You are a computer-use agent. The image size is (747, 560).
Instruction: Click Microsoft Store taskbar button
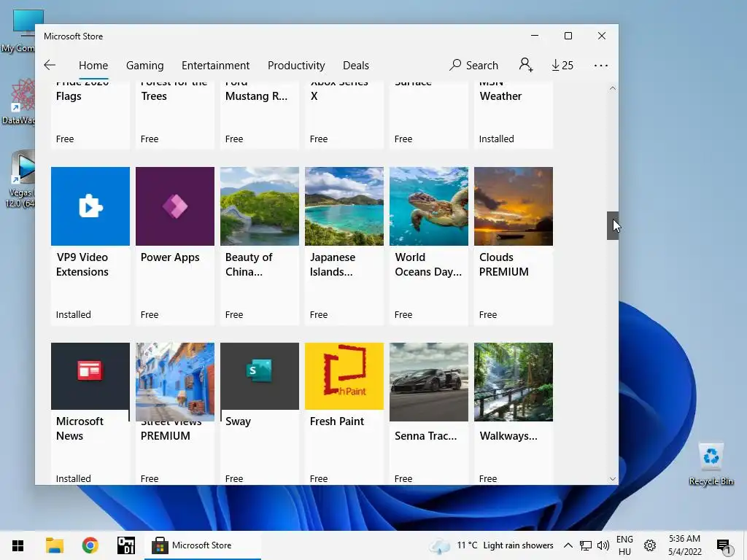click(x=203, y=545)
